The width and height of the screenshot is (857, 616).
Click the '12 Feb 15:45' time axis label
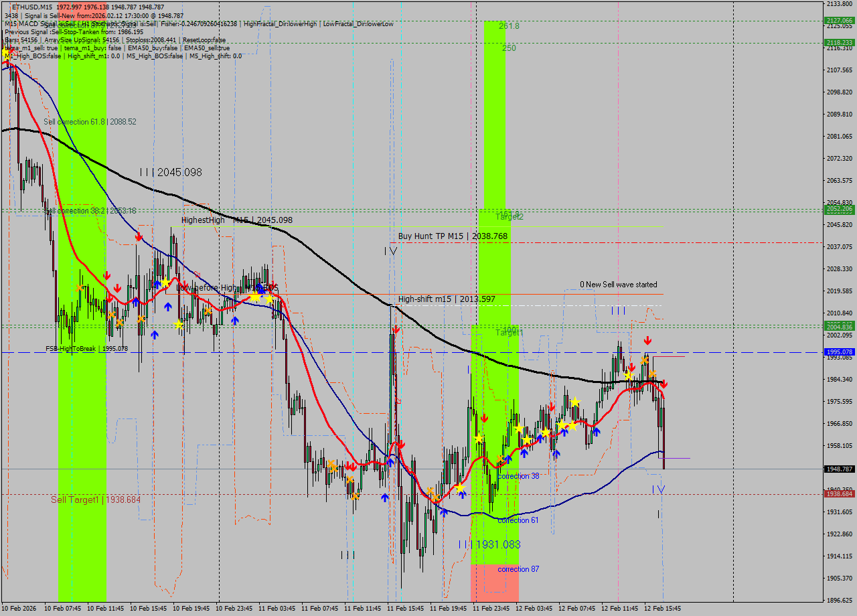[x=662, y=608]
